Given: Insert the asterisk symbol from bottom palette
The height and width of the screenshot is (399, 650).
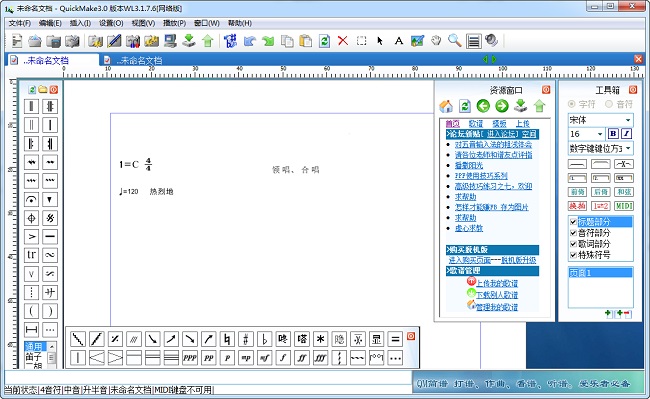Looking at the screenshot, I should coord(320,339).
